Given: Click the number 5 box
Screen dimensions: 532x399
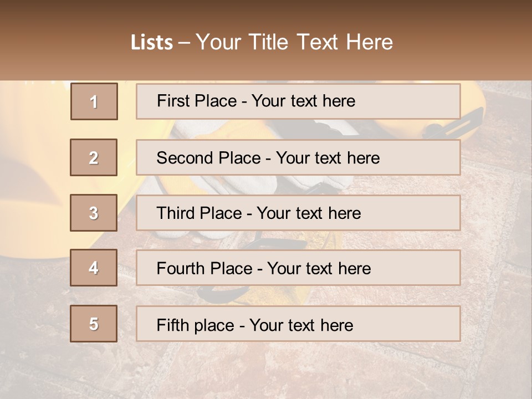Looking at the screenshot, I should point(94,324).
